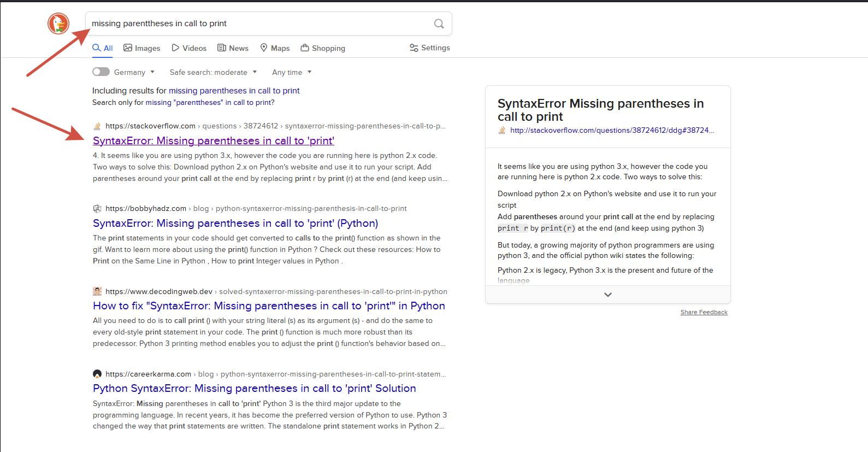Go to the News tab
868x452 pixels.
[233, 48]
